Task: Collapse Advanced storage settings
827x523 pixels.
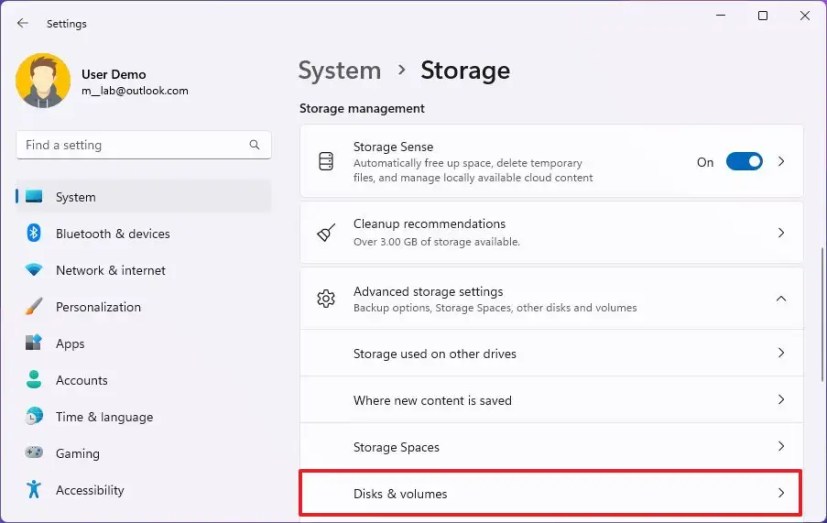Action: pos(781,298)
